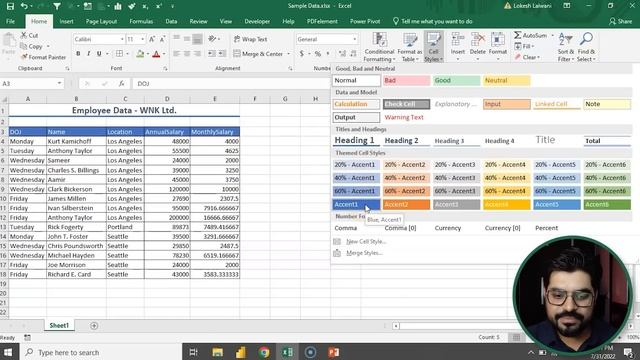Switch to the Insert tab
This screenshot has width=640, height=360.
point(67,21)
